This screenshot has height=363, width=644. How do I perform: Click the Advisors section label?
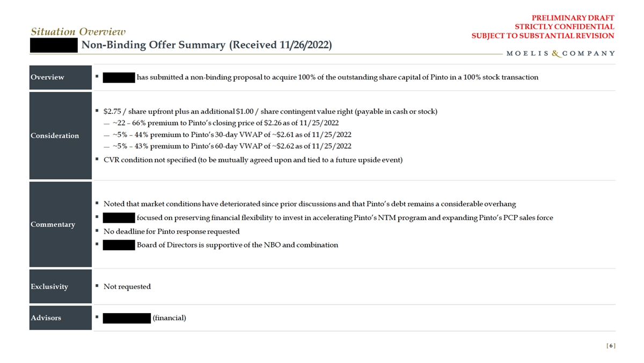point(46,318)
